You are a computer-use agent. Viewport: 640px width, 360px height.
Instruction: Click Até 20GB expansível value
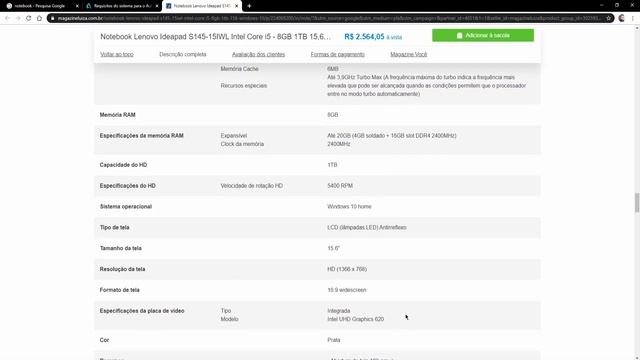coord(392,136)
